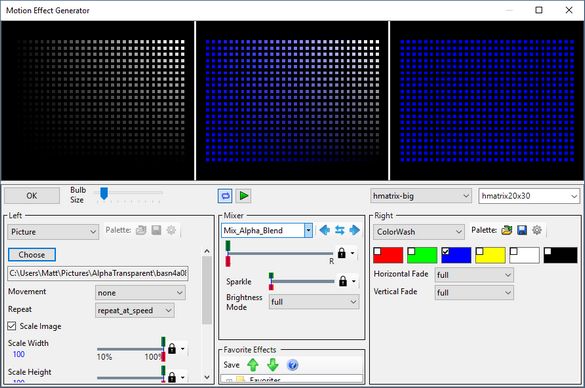Click the Sparkle slider track
Screen dimensions: 585x388
pyautogui.click(x=303, y=281)
